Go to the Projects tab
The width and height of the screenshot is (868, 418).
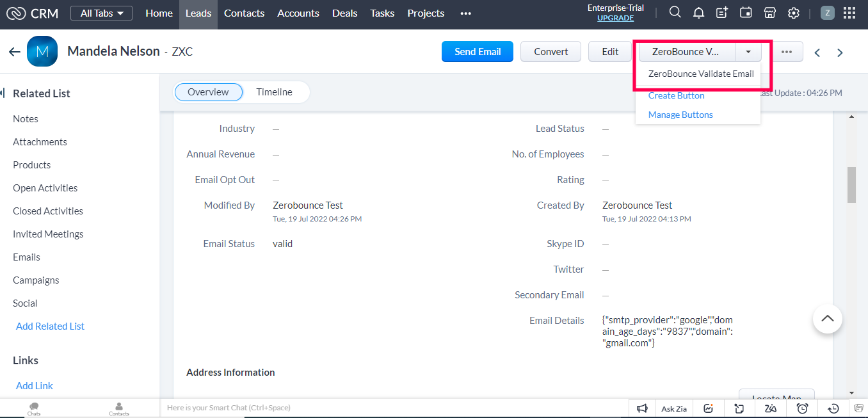pyautogui.click(x=426, y=13)
